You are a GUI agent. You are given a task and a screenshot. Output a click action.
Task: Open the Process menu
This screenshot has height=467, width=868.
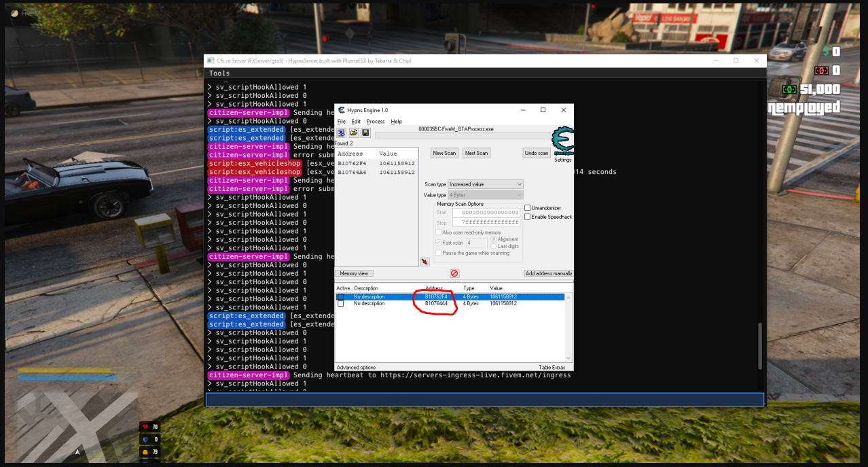(376, 122)
